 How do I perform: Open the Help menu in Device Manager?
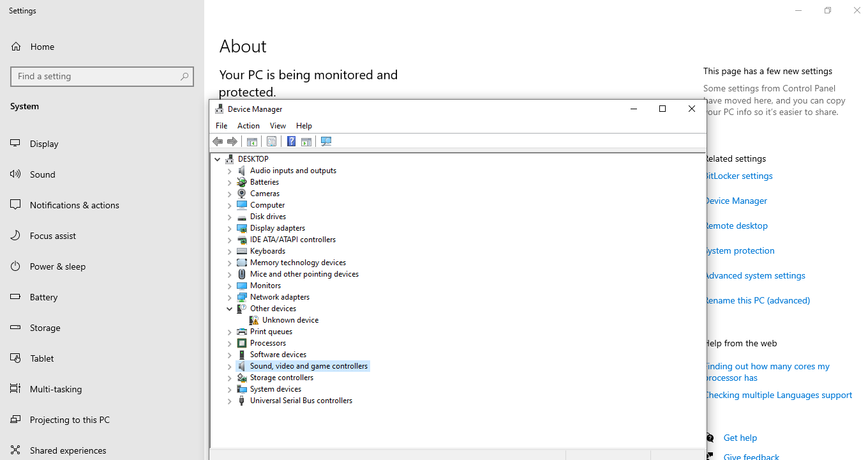pyautogui.click(x=304, y=126)
